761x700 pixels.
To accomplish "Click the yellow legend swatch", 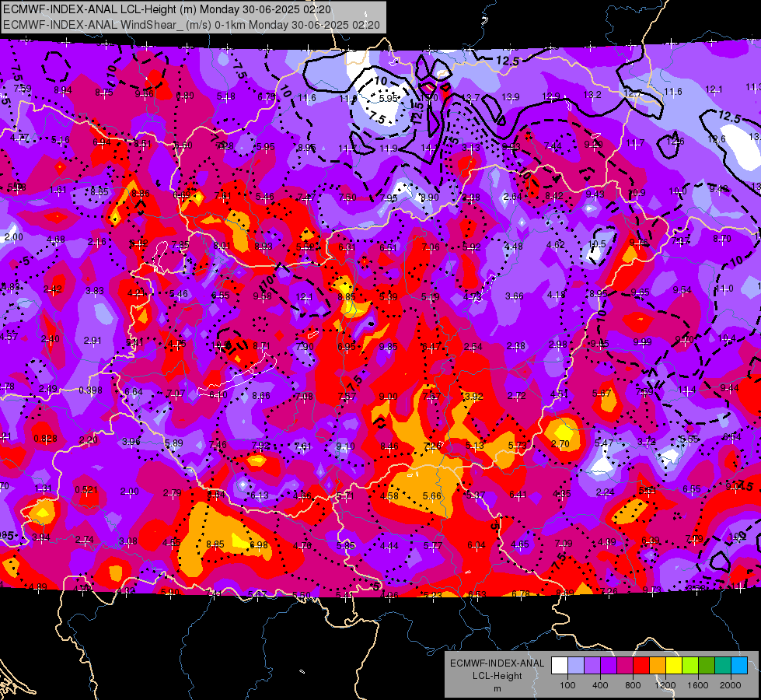I will point(674,666).
